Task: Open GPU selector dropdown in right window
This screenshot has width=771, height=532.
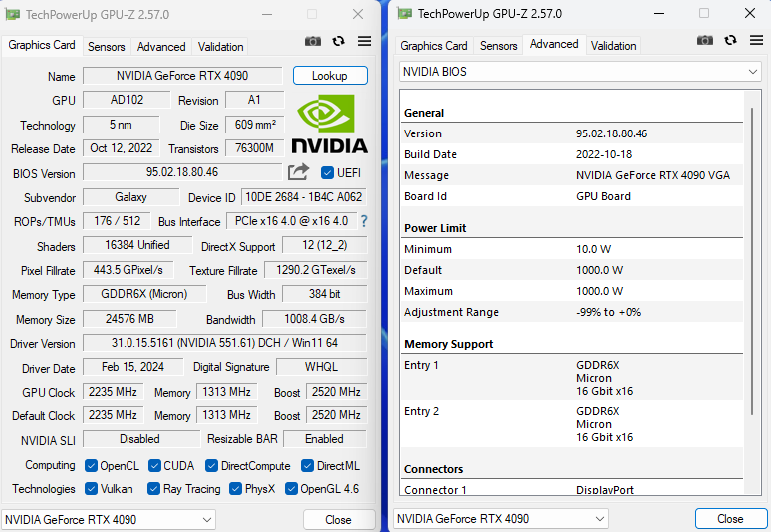Action: (x=501, y=519)
